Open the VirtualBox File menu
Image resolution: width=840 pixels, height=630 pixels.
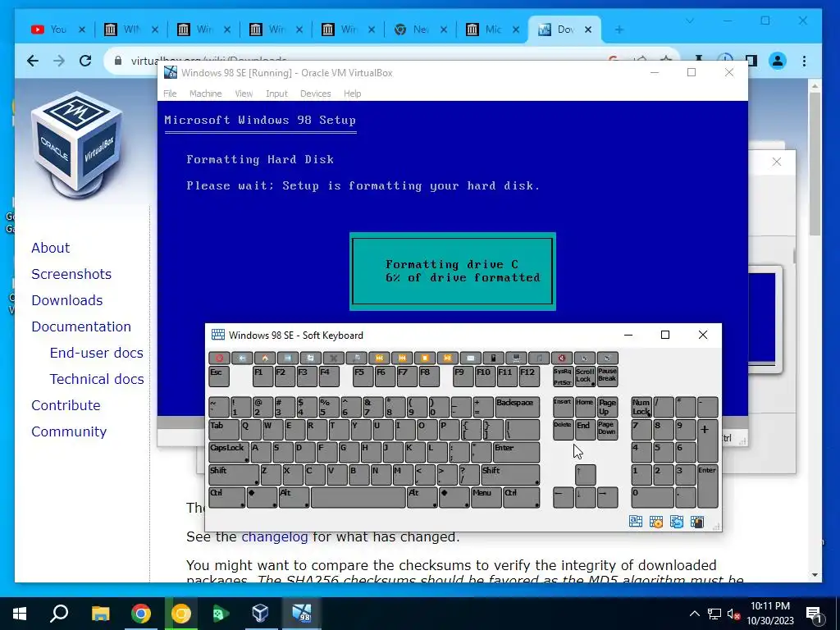(x=170, y=94)
